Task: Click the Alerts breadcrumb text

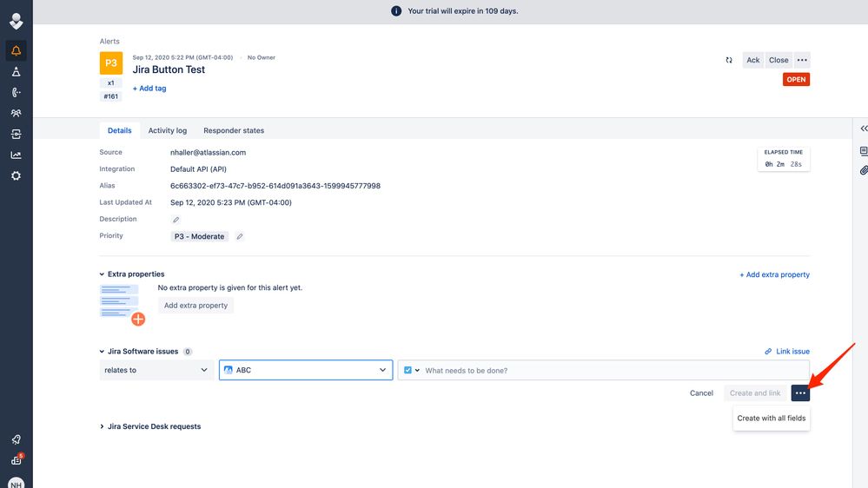Action: tap(109, 42)
